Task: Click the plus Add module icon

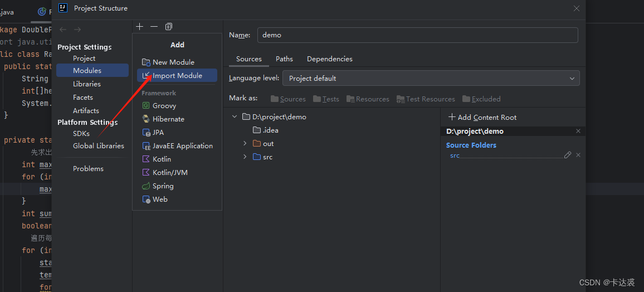Action: click(140, 27)
